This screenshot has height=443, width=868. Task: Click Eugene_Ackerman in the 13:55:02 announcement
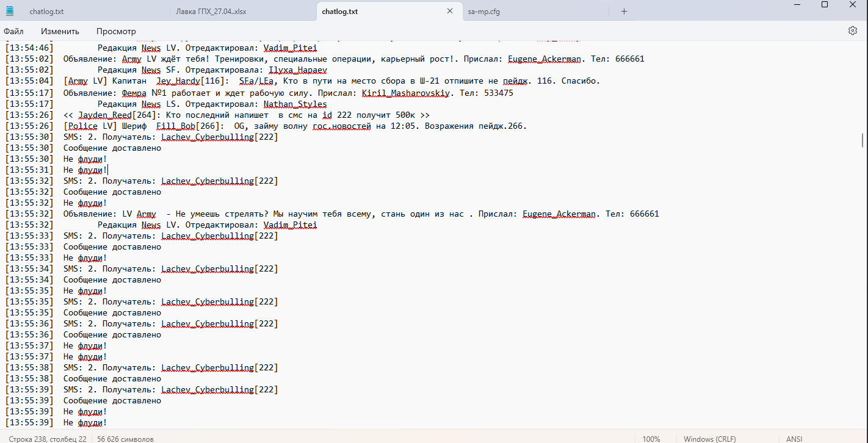(x=544, y=59)
